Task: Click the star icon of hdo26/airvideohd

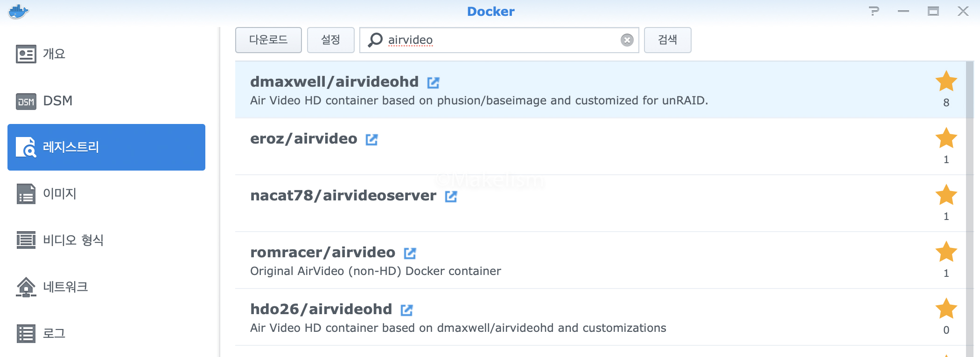Action: click(946, 309)
